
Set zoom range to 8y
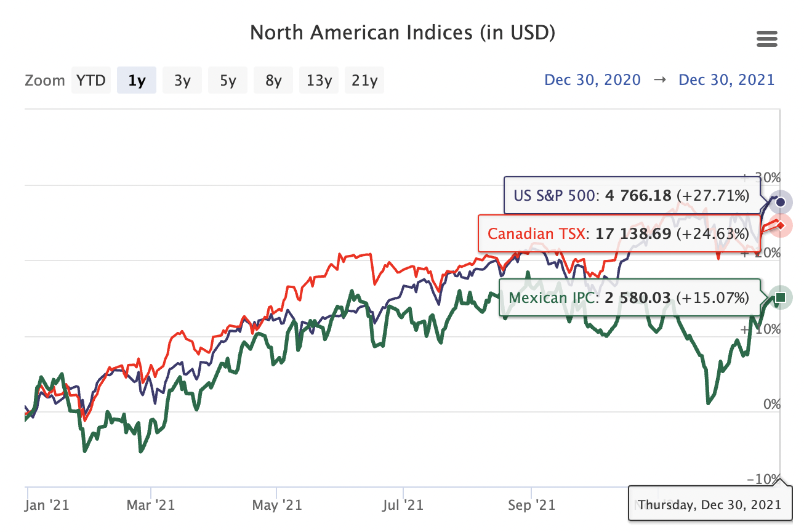[273, 80]
